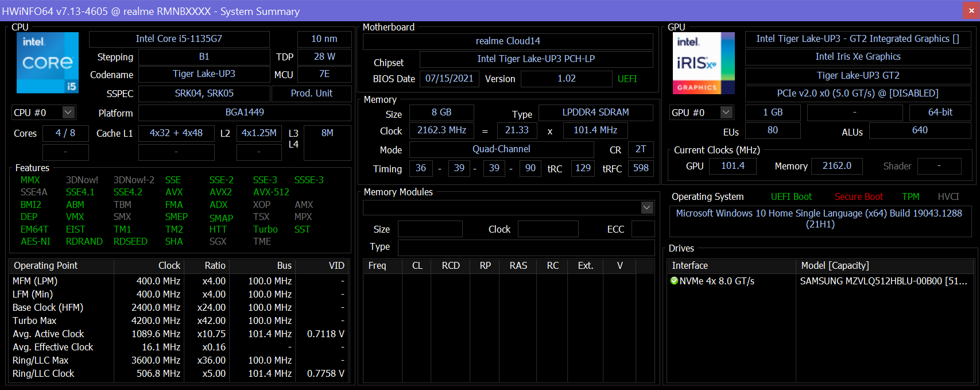The width and height of the screenshot is (980, 390).
Task: Click the 2162.3 MHz memory clock field
Action: point(441,130)
